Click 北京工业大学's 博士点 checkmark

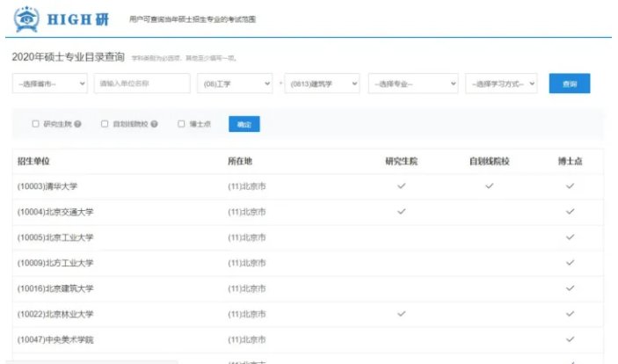click(x=570, y=237)
